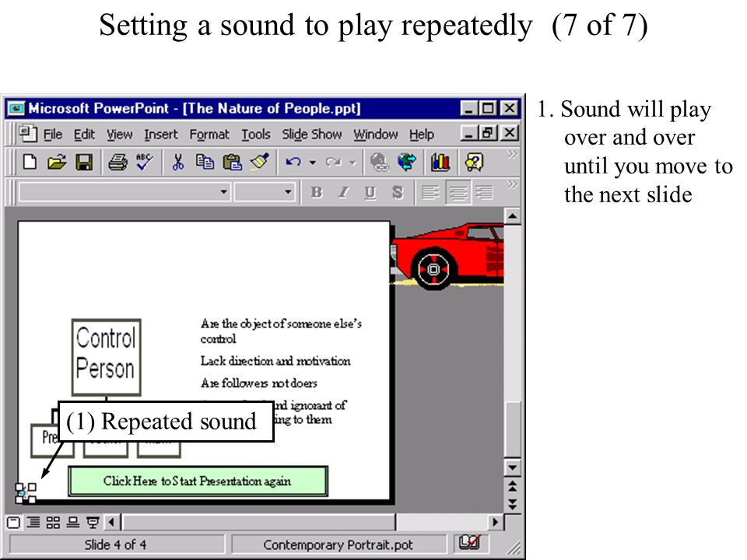This screenshot has width=747, height=560.
Task: Restore the document window
Action: [x=489, y=133]
